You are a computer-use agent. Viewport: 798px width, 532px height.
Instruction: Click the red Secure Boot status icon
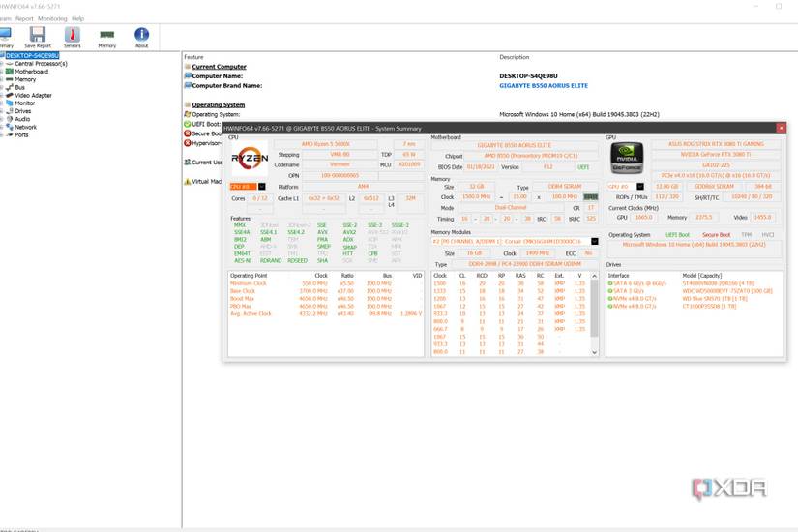click(x=188, y=133)
